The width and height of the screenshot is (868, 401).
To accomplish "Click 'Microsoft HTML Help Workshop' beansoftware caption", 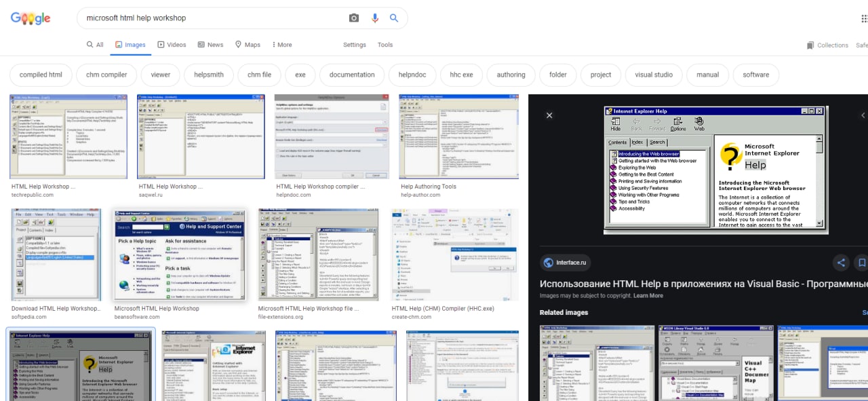I will point(157,309).
